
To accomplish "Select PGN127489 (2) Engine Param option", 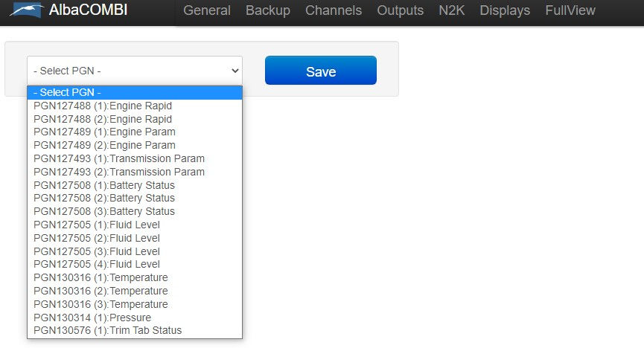I will [135, 145].
